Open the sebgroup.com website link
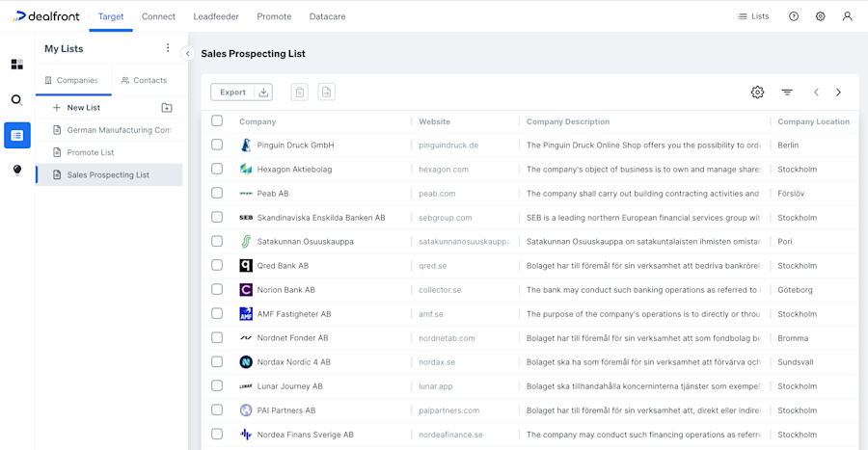Viewport: 868px width, 450px height. [x=445, y=218]
